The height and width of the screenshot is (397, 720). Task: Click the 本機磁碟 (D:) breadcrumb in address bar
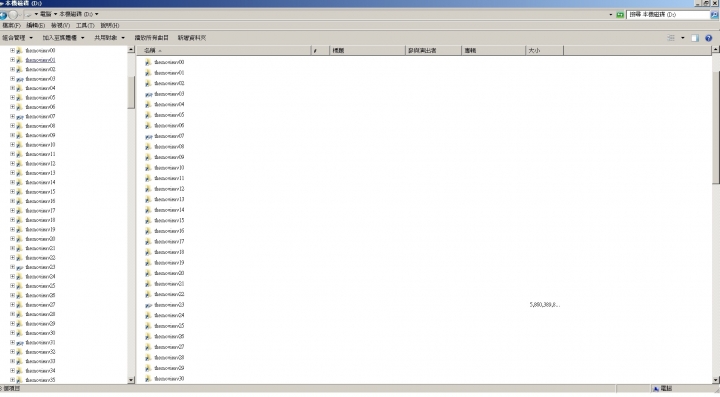coord(76,14)
